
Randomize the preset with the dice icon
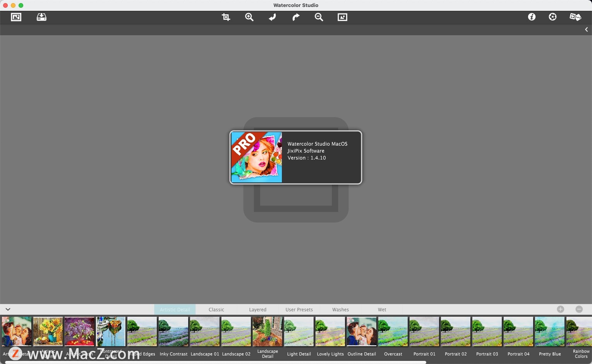pyautogui.click(x=575, y=17)
